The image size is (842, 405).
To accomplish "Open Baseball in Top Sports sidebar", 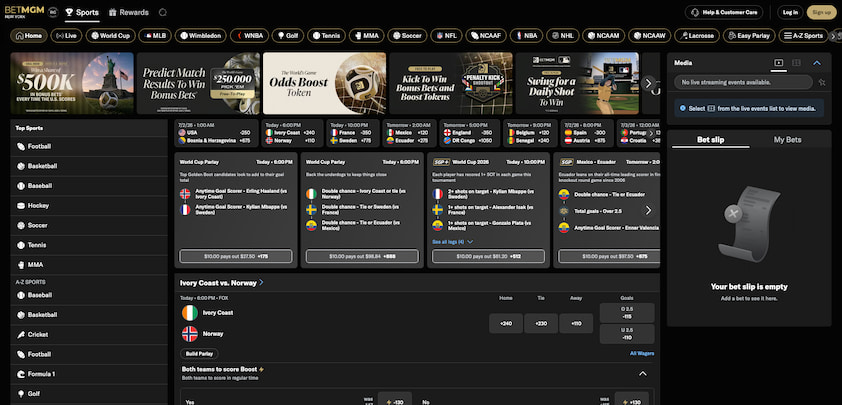I will (89, 186).
